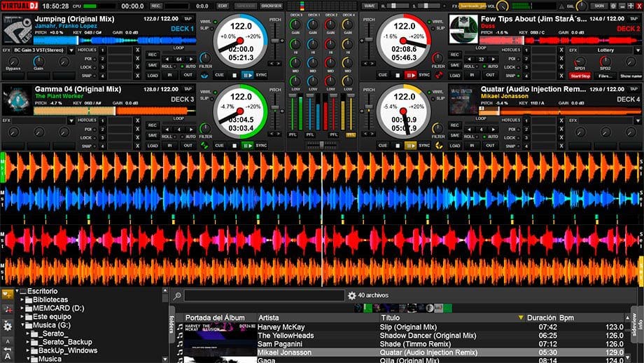Delete hotcue 1 on Deck 1 with X
The image size is (644, 363).
click(x=138, y=50)
